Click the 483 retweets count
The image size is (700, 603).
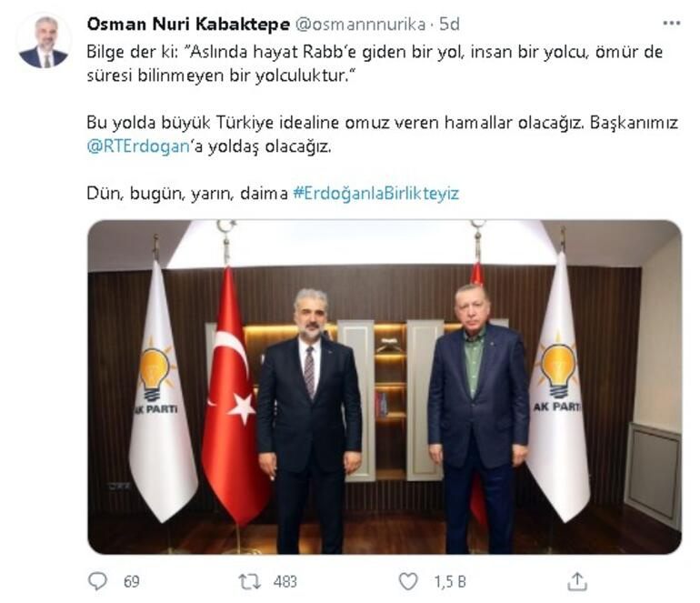click(x=285, y=581)
